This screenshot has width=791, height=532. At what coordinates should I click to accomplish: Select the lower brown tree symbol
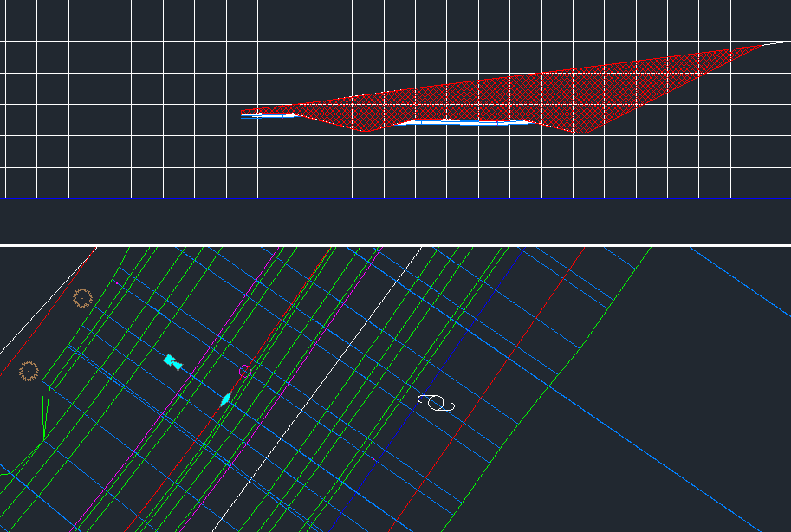pyautogui.click(x=29, y=371)
